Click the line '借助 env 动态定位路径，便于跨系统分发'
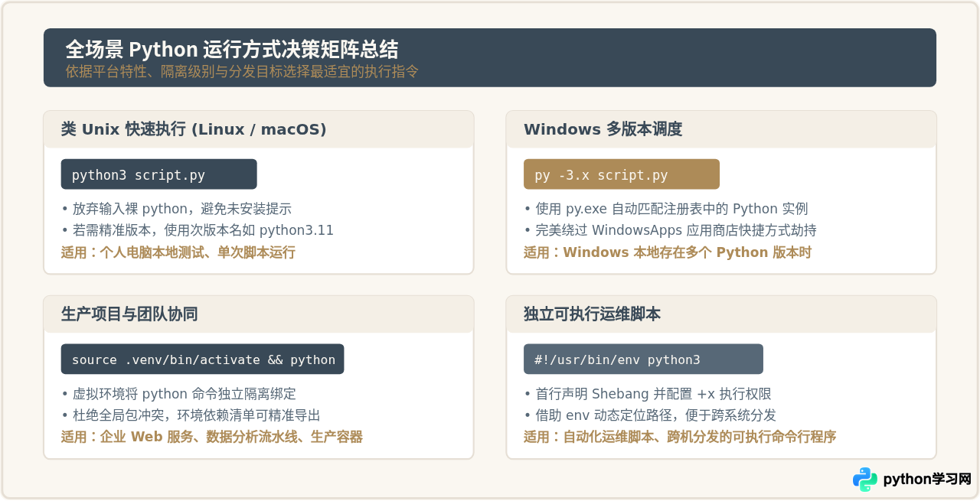 [650, 415]
